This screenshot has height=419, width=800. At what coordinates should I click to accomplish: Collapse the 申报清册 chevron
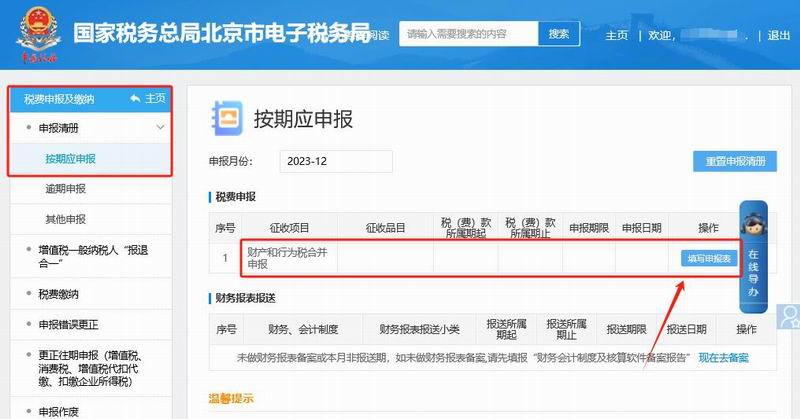[160, 128]
